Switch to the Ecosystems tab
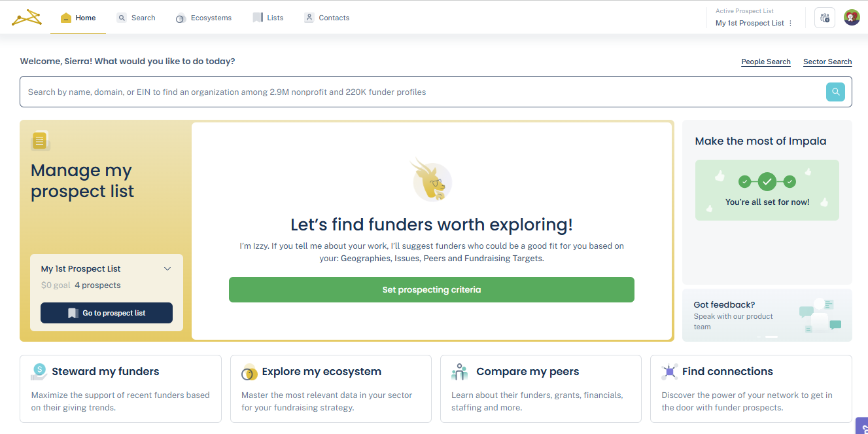 pos(203,18)
